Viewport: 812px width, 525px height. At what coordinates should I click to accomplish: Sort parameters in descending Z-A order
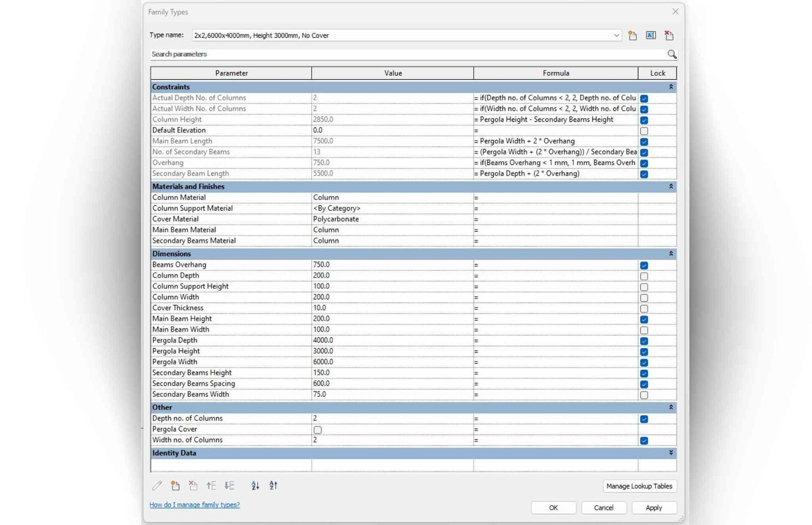(273, 486)
